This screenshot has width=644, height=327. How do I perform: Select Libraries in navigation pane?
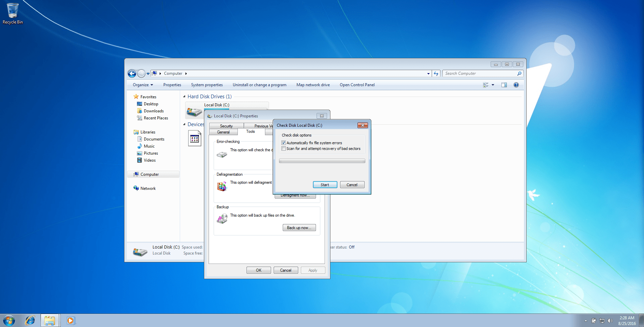tap(148, 132)
